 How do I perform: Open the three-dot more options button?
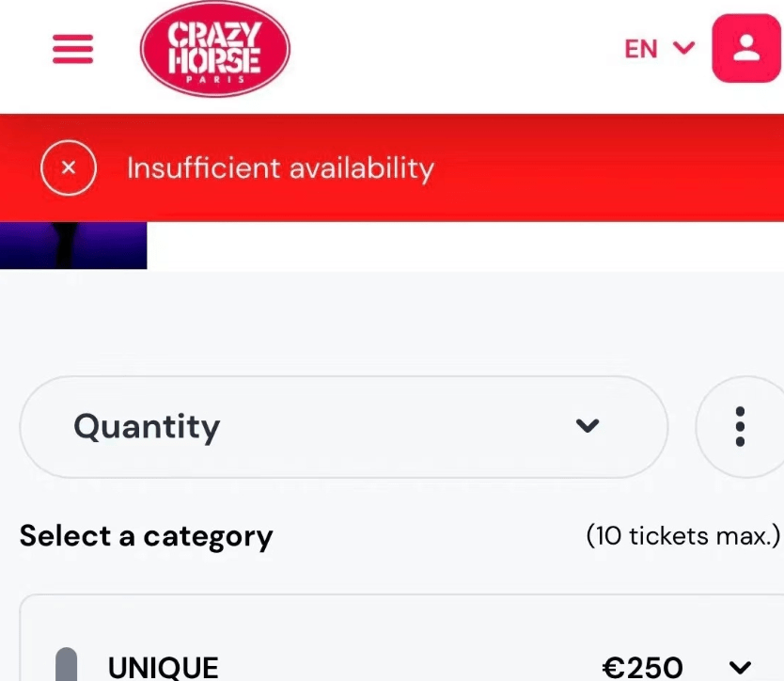740,426
